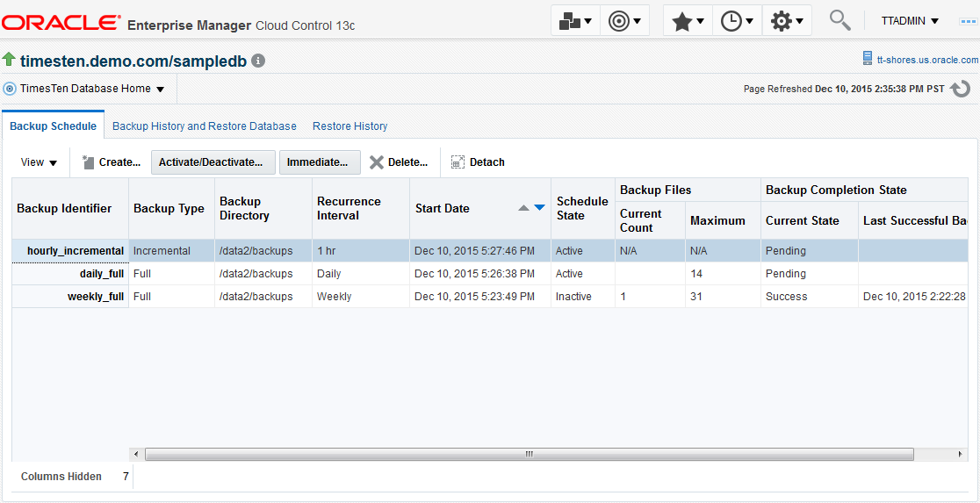Screen dimensions: 980x503
Task: Open the Setup gear menu
Action: 786,21
